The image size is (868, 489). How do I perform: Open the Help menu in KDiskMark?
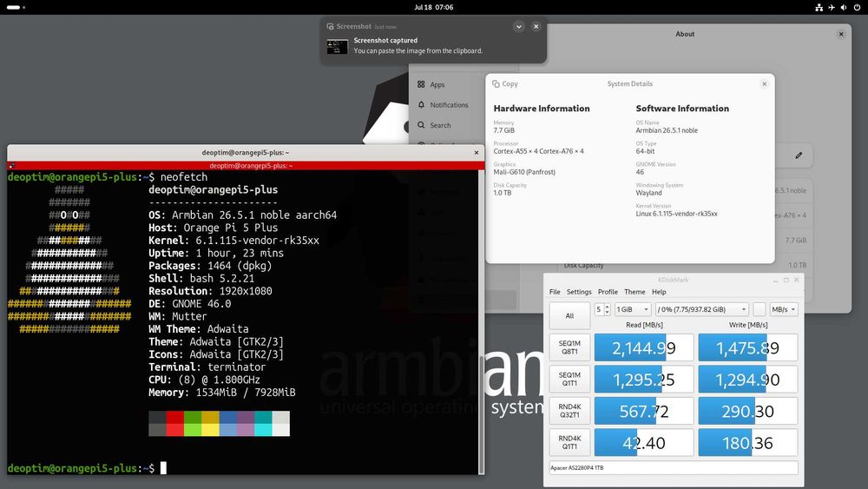[659, 292]
